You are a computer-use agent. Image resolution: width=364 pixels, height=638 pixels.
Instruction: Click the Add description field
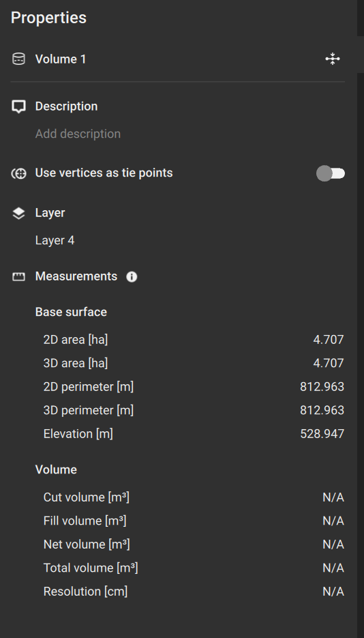(x=78, y=134)
